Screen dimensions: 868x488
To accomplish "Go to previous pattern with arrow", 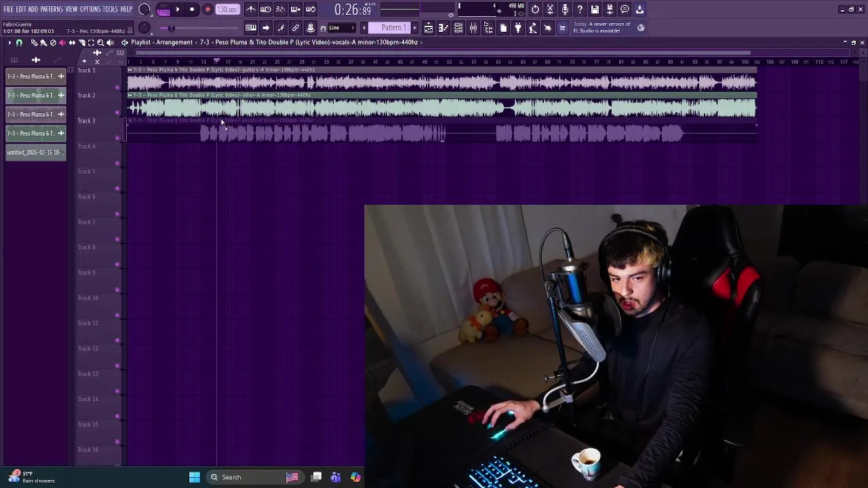I will pyautogui.click(x=364, y=28).
